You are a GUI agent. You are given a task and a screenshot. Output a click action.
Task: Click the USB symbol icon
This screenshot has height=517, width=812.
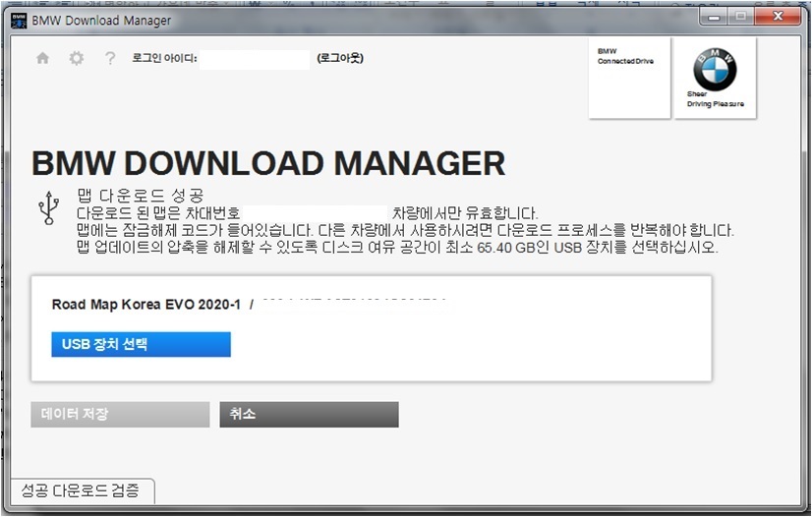[49, 207]
